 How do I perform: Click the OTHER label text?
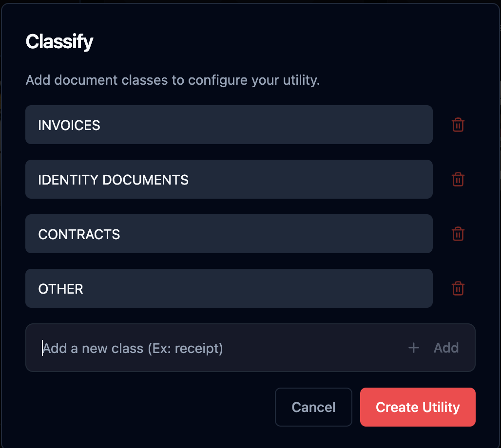(x=60, y=289)
